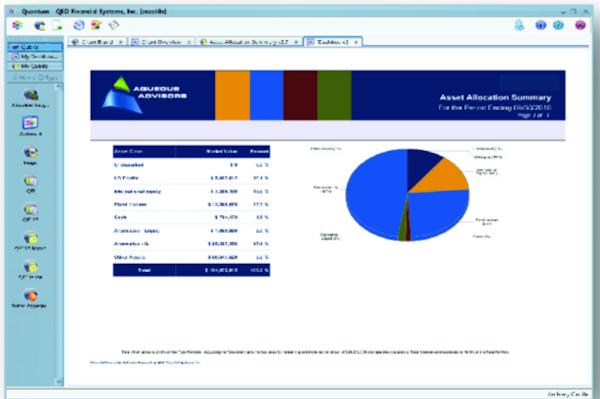Click the blue footer link below the report

point(145,362)
